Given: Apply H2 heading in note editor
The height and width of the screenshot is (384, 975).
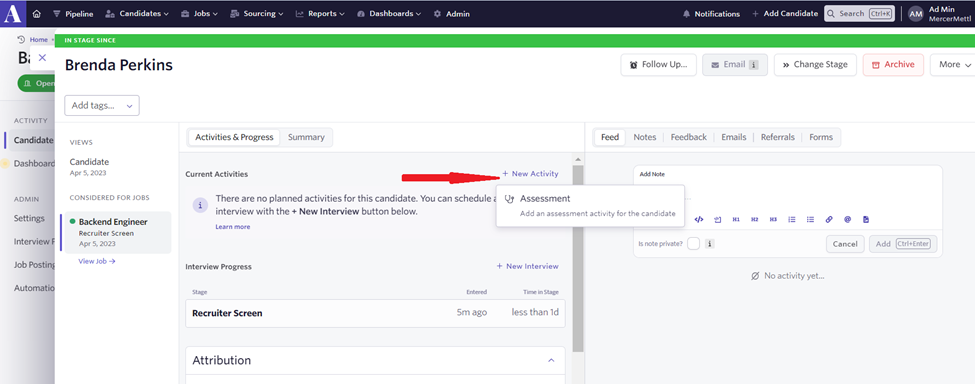Looking at the screenshot, I should 754,219.
